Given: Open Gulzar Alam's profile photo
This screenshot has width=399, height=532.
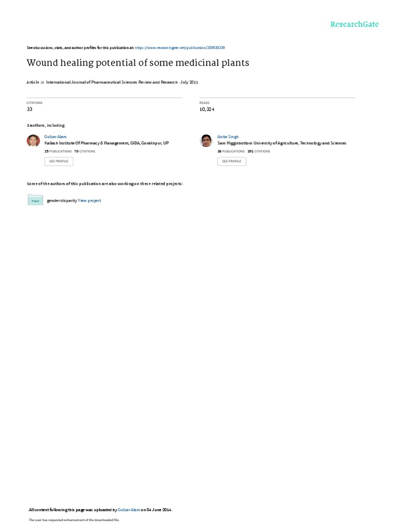Looking at the screenshot, I should pos(33,140).
